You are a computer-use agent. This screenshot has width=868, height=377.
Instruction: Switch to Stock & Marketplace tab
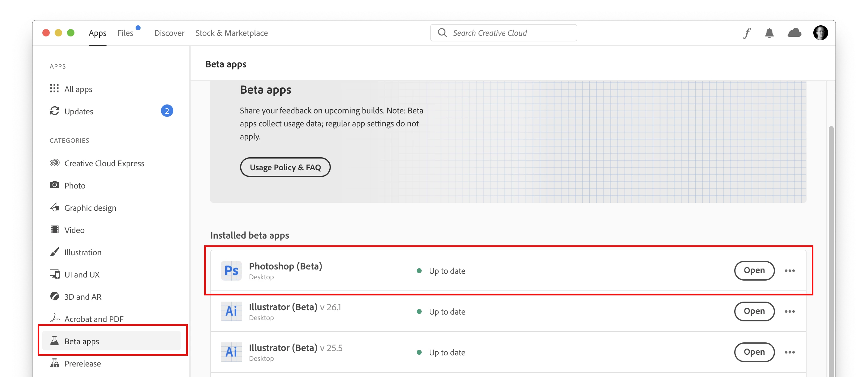pyautogui.click(x=231, y=33)
